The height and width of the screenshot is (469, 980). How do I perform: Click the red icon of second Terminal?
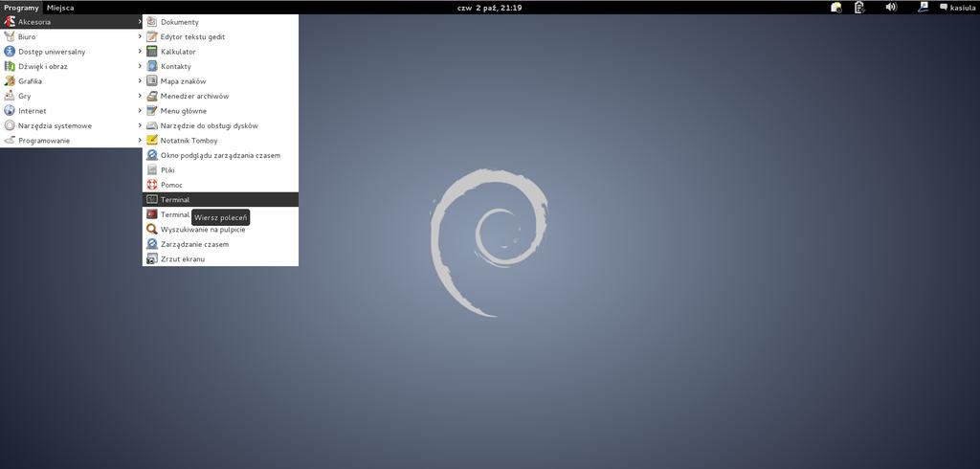click(x=152, y=214)
